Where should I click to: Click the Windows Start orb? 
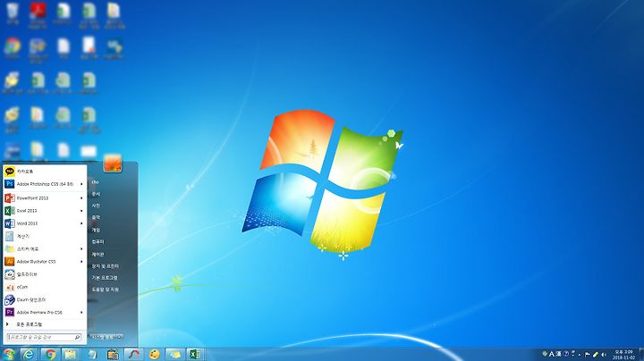[9, 354]
